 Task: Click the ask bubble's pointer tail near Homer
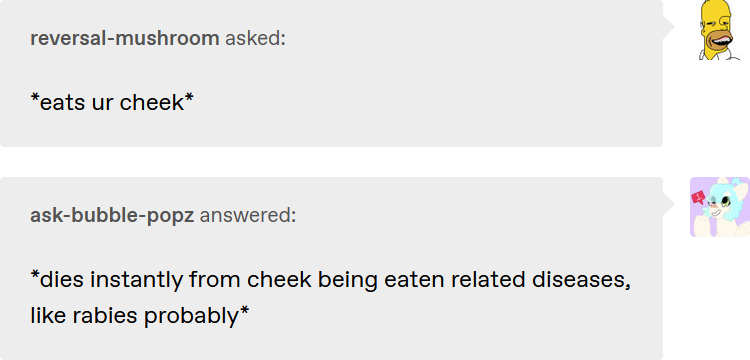(669, 28)
